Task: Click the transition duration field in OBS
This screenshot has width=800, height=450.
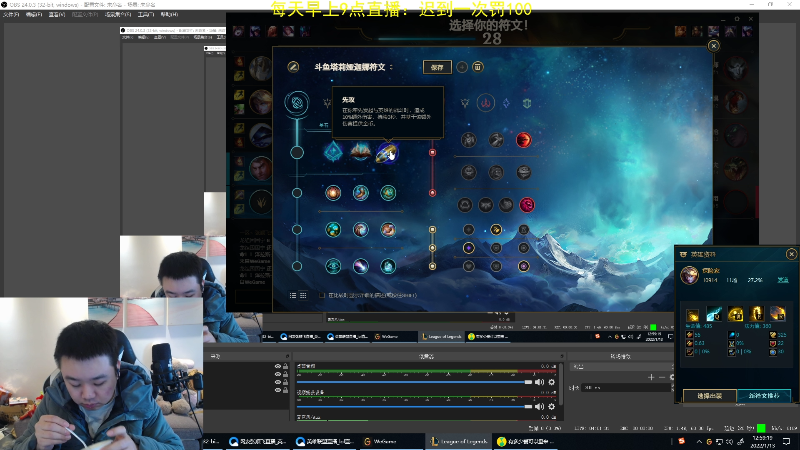Action: pyautogui.click(x=627, y=388)
